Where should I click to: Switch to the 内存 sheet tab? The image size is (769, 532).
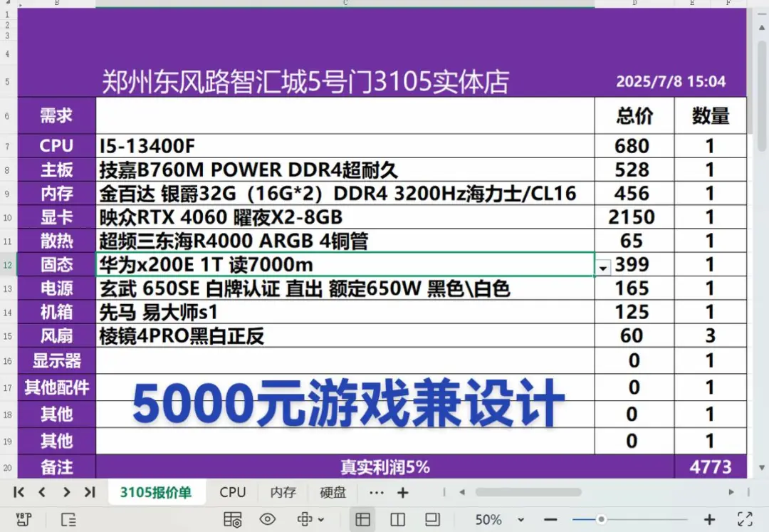[283, 492]
